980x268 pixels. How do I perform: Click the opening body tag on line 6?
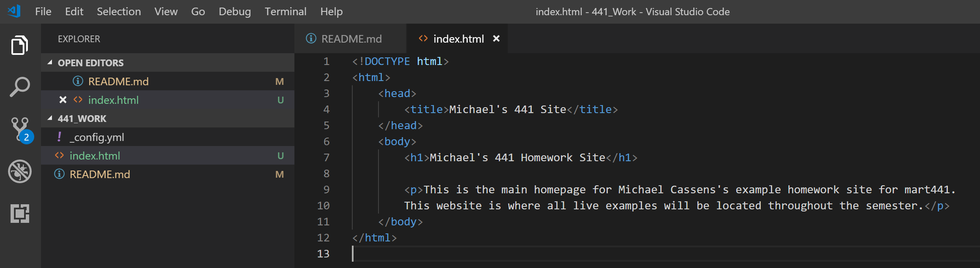(x=397, y=141)
